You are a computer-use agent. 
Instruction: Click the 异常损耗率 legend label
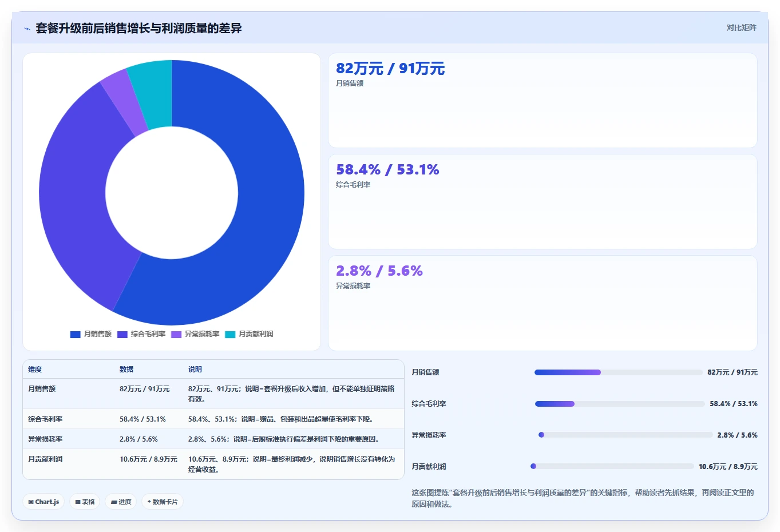click(202, 334)
